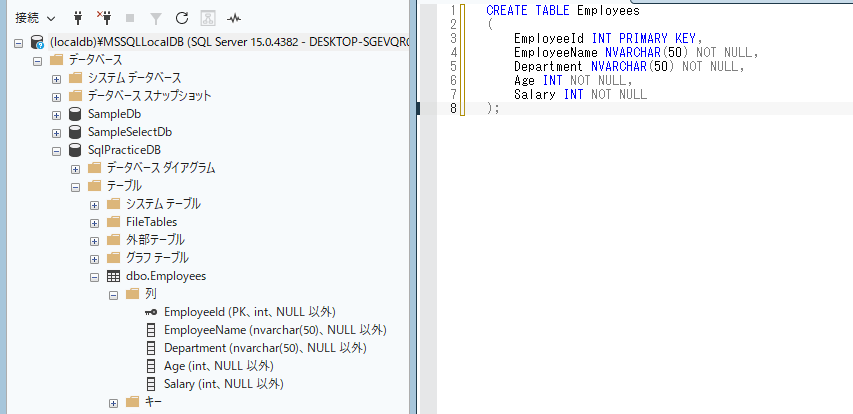This screenshot has height=414, width=853.
Task: Click the connect plug icon in Object Explorer
Action: coord(78,18)
